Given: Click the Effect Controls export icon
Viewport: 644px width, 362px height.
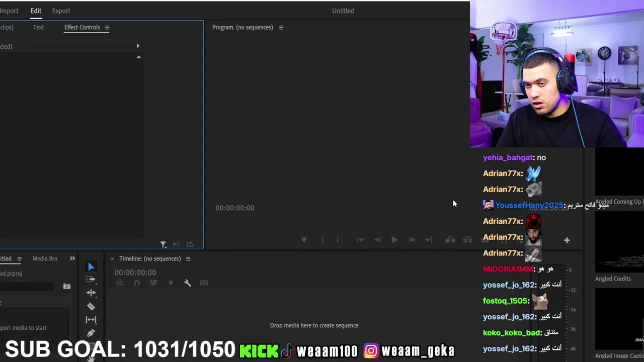Looking at the screenshot, I should [x=190, y=244].
